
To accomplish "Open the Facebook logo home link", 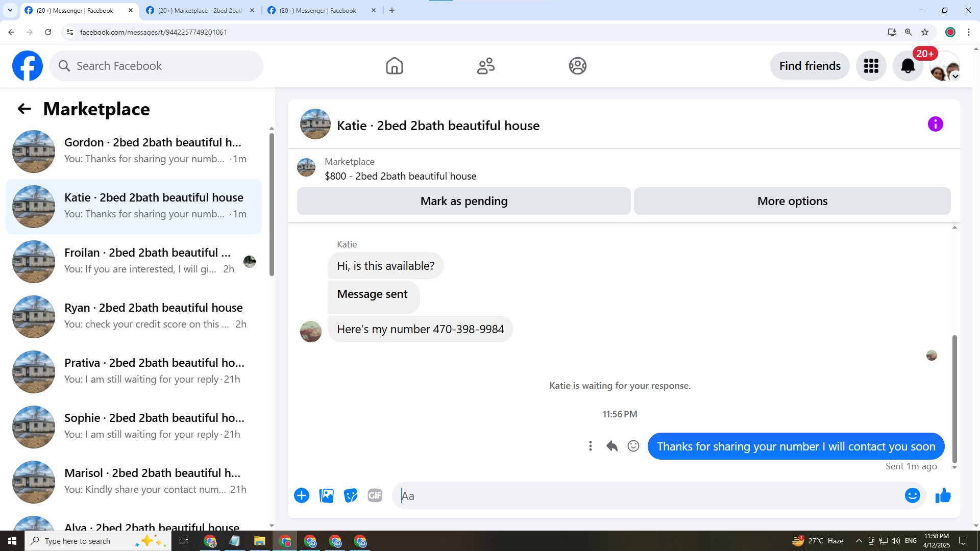I will point(28,66).
